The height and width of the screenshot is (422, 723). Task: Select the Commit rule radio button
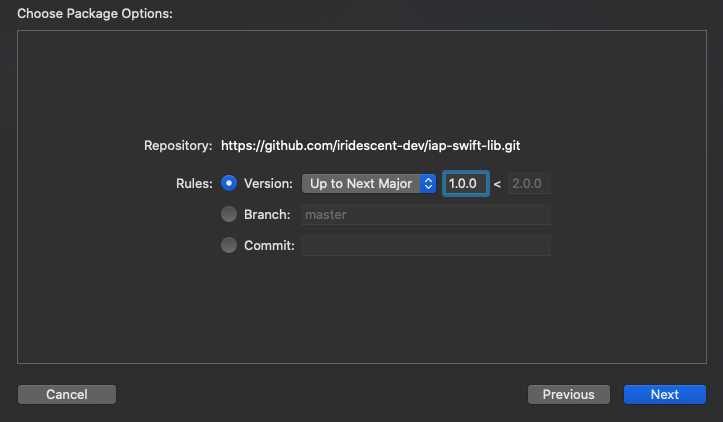[x=229, y=245]
